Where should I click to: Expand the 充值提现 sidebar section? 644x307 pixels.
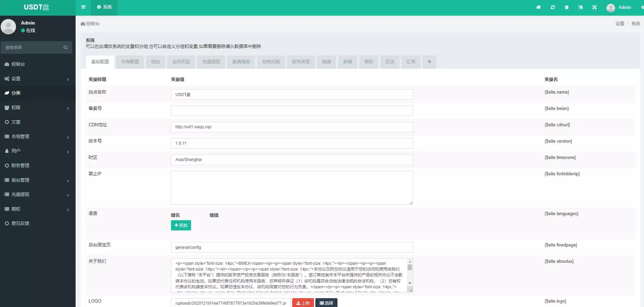(20, 194)
